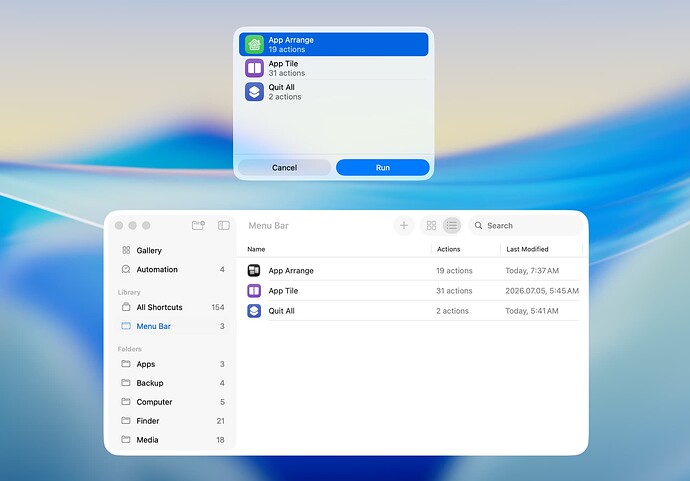
Task: Open the Automation section
Action: click(172, 269)
